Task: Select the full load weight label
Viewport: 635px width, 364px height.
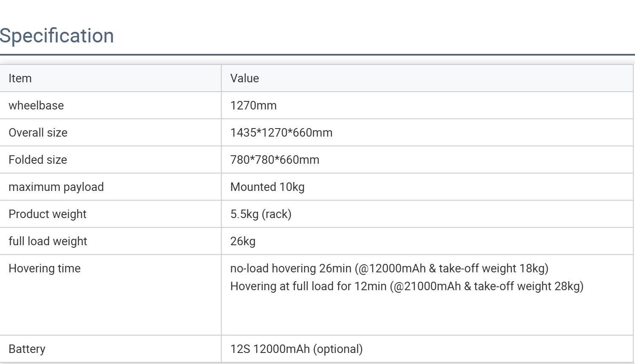Action: (48, 241)
